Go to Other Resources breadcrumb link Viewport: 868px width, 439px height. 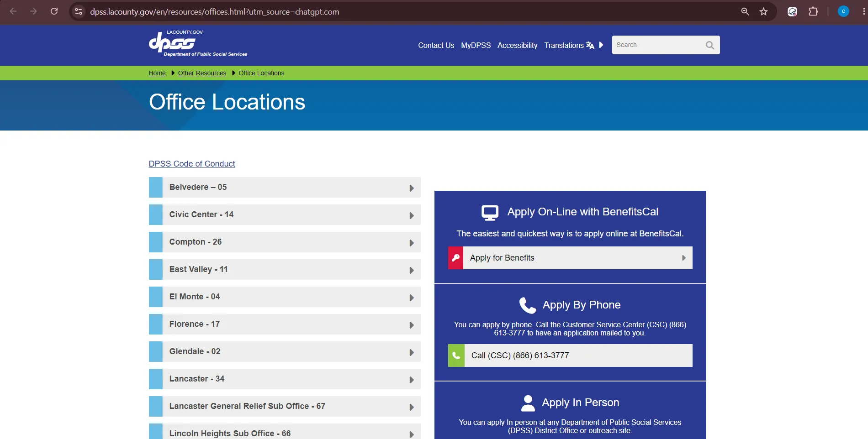(202, 73)
